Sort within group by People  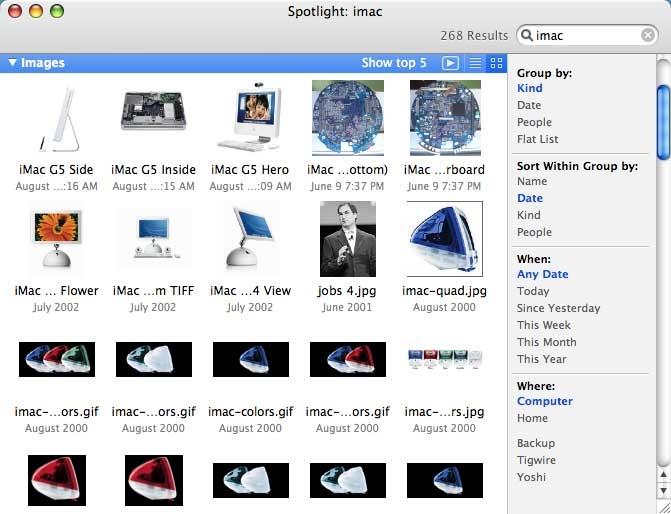[534, 232]
